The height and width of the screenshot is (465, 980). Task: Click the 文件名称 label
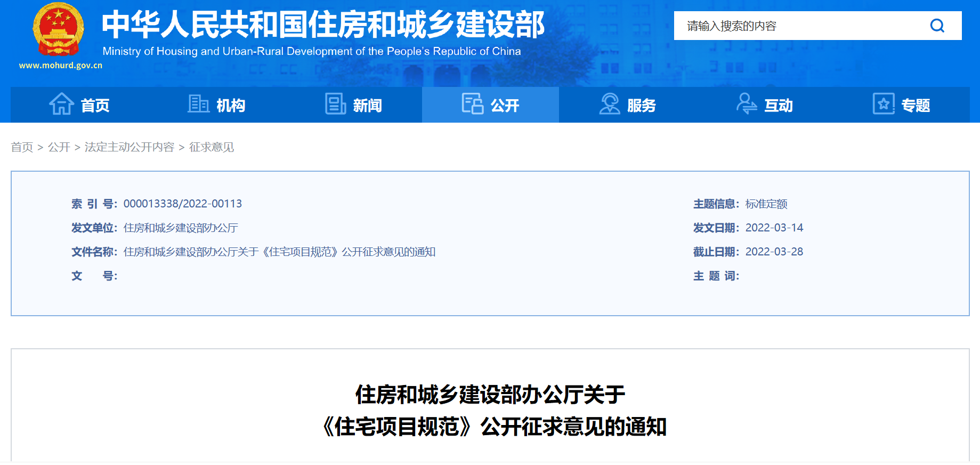click(x=94, y=252)
